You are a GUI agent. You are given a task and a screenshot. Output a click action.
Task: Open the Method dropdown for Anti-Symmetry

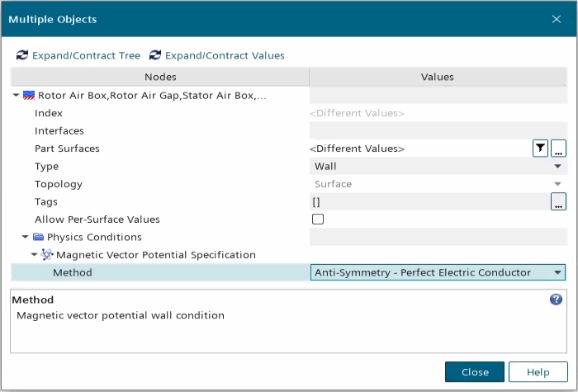click(x=438, y=272)
